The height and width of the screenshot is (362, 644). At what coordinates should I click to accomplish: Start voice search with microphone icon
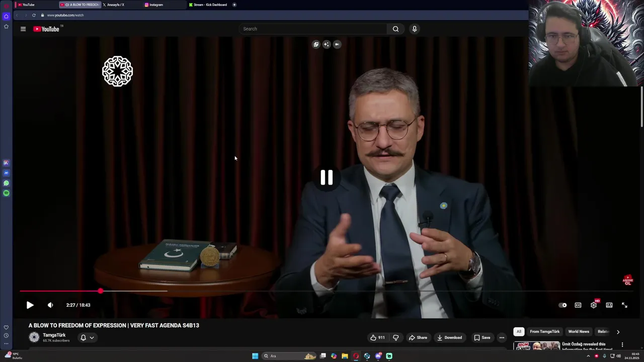point(415,29)
